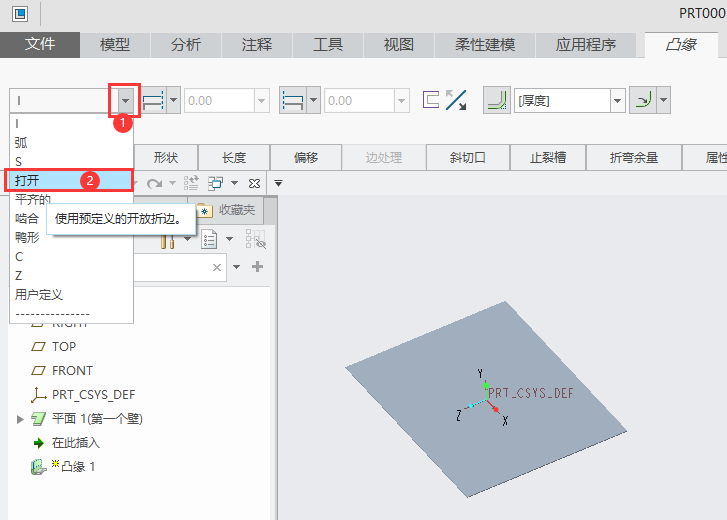Open the tree list display dropdown
Image resolution: width=727 pixels, height=520 pixels.
230,239
